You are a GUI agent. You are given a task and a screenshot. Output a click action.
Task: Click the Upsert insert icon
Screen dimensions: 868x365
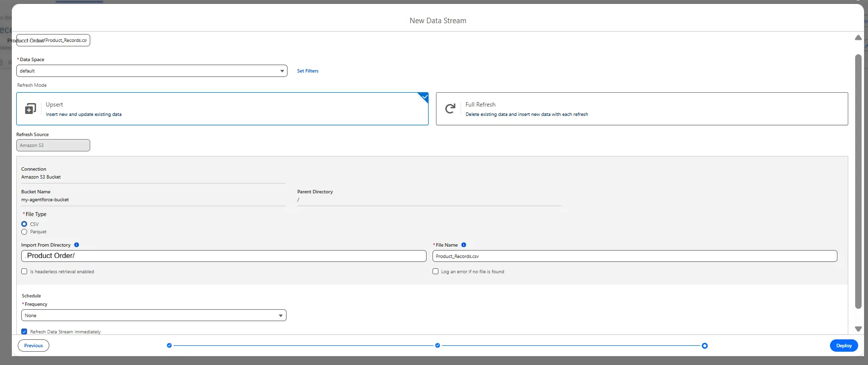(x=31, y=109)
